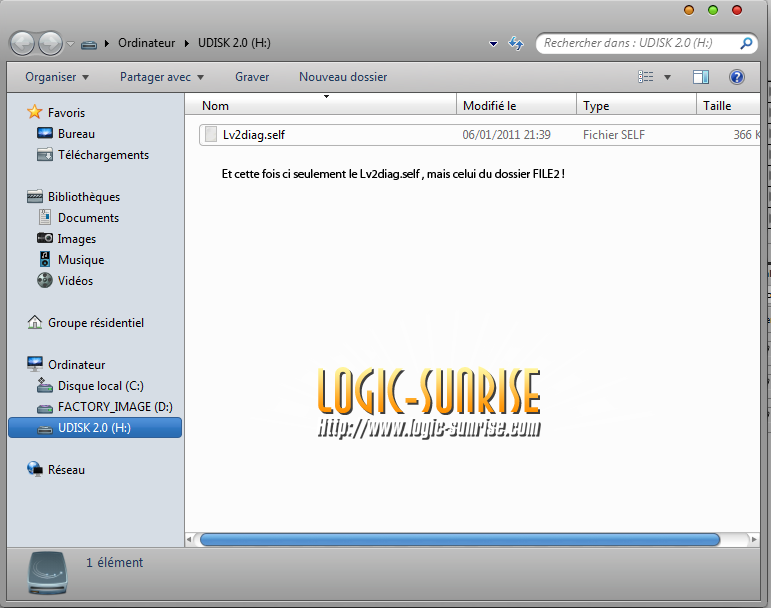Click the Forward navigation arrow button
This screenshot has height=608, width=771.
coord(49,43)
